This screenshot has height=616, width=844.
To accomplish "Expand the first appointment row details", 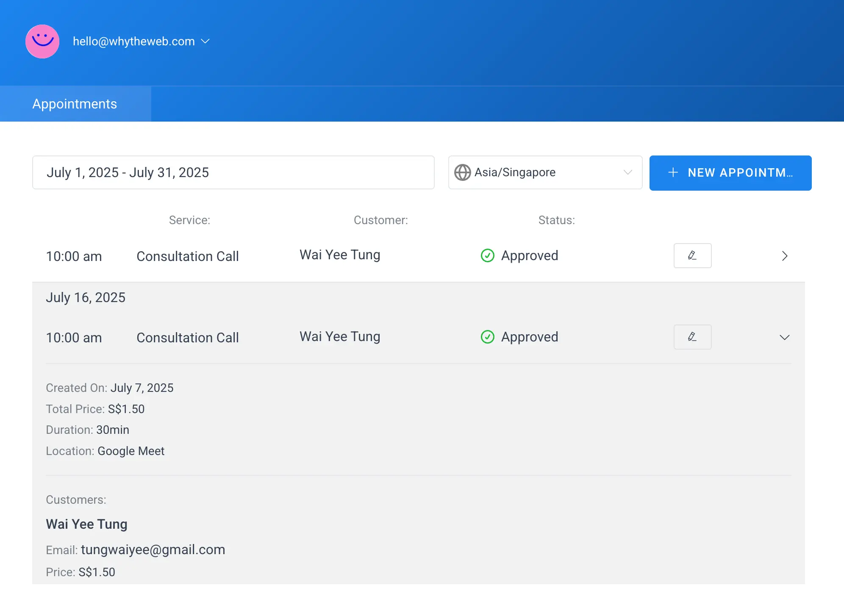I will click(x=784, y=256).
